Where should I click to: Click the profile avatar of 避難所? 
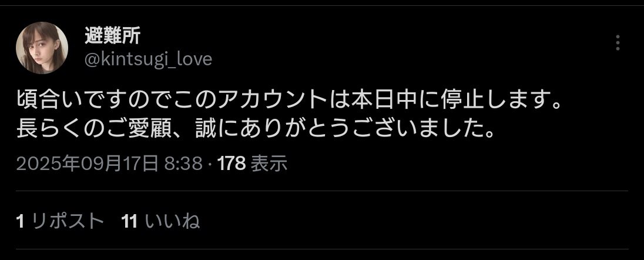click(x=42, y=48)
